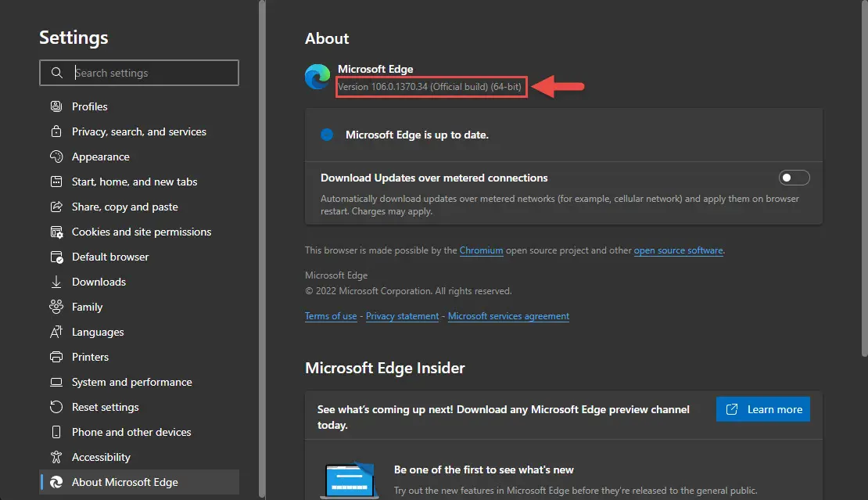Click the Microsoft Edge is up to date text
Image resolution: width=868 pixels, height=500 pixels.
[417, 135]
